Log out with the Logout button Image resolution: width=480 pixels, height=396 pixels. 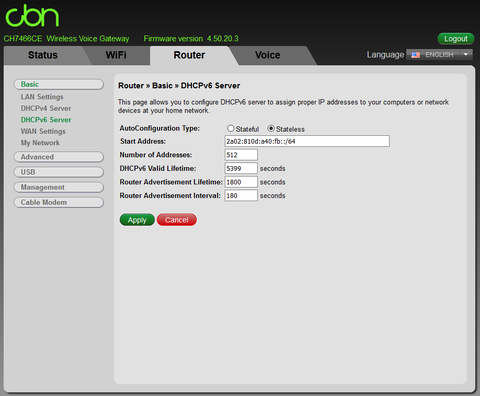pyautogui.click(x=456, y=39)
